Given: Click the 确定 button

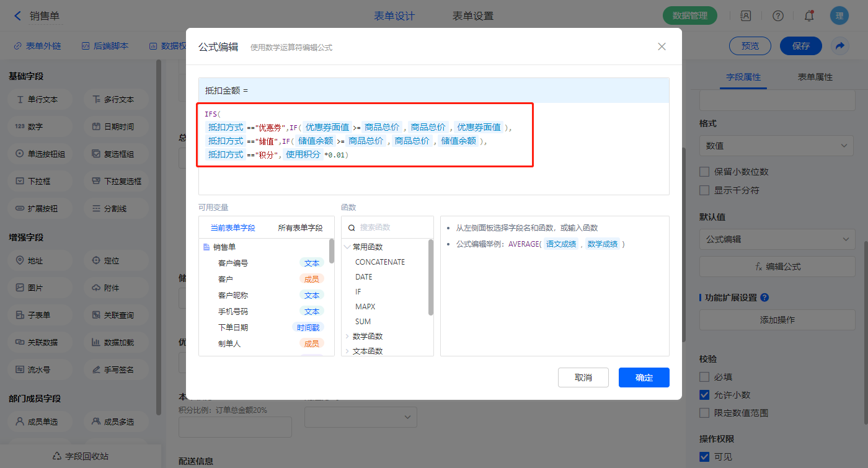Looking at the screenshot, I should (x=644, y=377).
